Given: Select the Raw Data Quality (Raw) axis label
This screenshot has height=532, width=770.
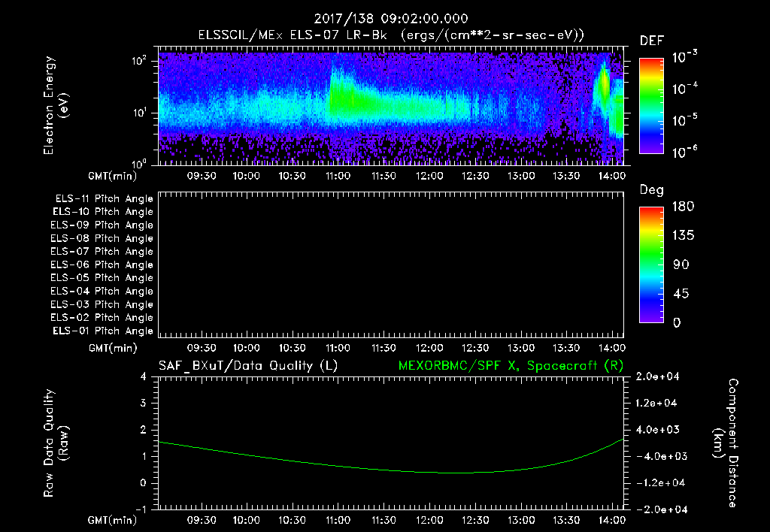Looking at the screenshot, I should click(56, 443).
